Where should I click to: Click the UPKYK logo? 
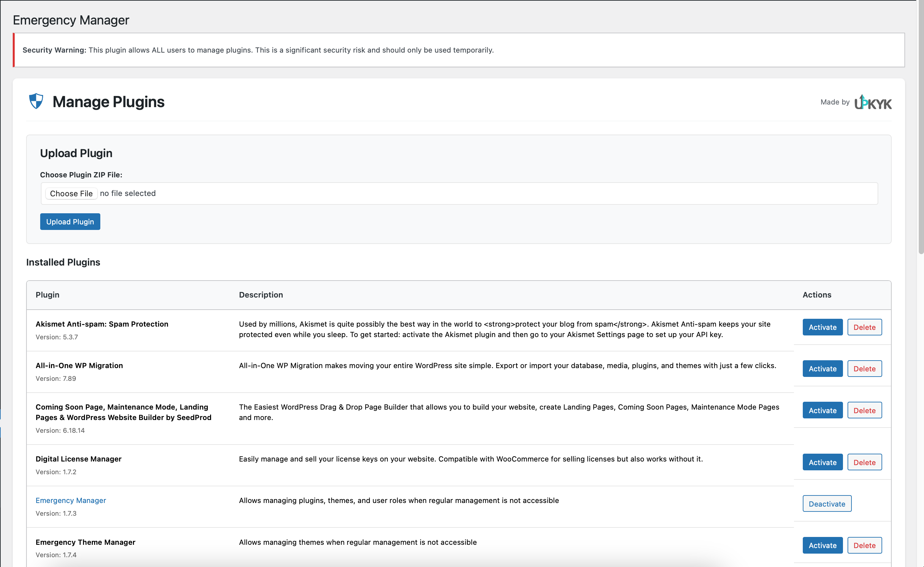click(x=873, y=102)
